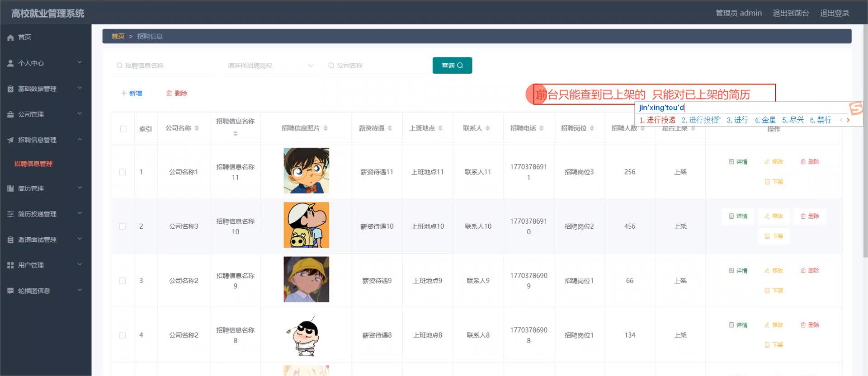Click 下架 for 招聘信息名称11 row
The width and height of the screenshot is (868, 376).
click(774, 182)
